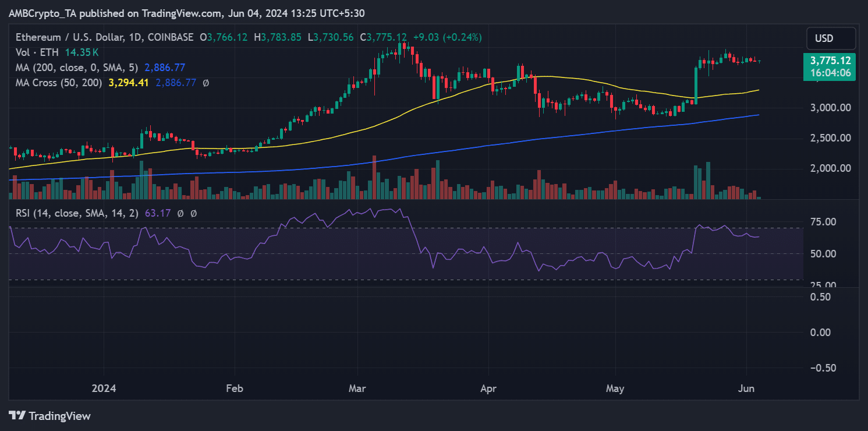Click the TradingView logo icon
Viewport: 868px width, 431px height.
(17, 416)
